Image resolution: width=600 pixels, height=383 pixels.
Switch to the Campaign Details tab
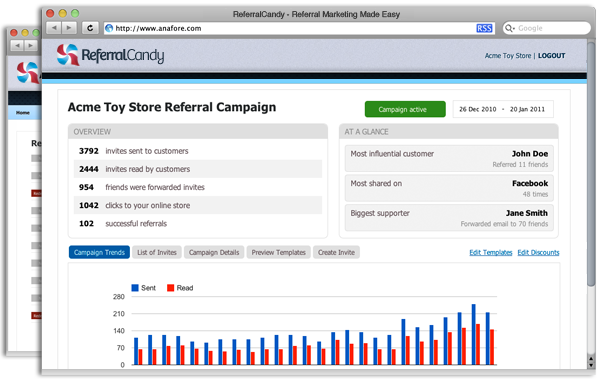pyautogui.click(x=214, y=253)
